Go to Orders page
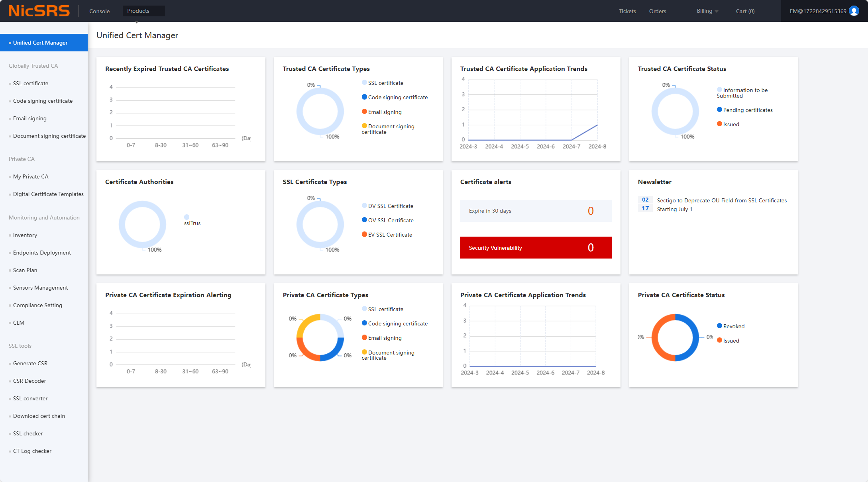Image resolution: width=868 pixels, height=482 pixels. (658, 11)
